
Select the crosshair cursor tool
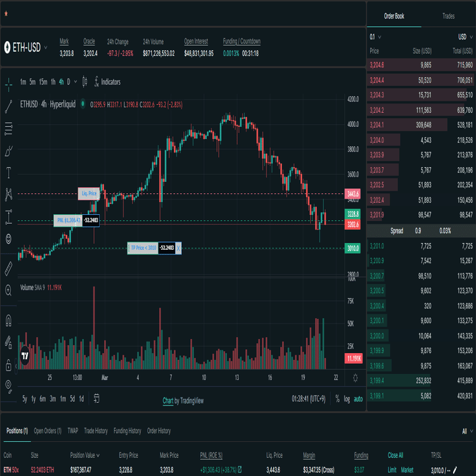click(x=9, y=85)
